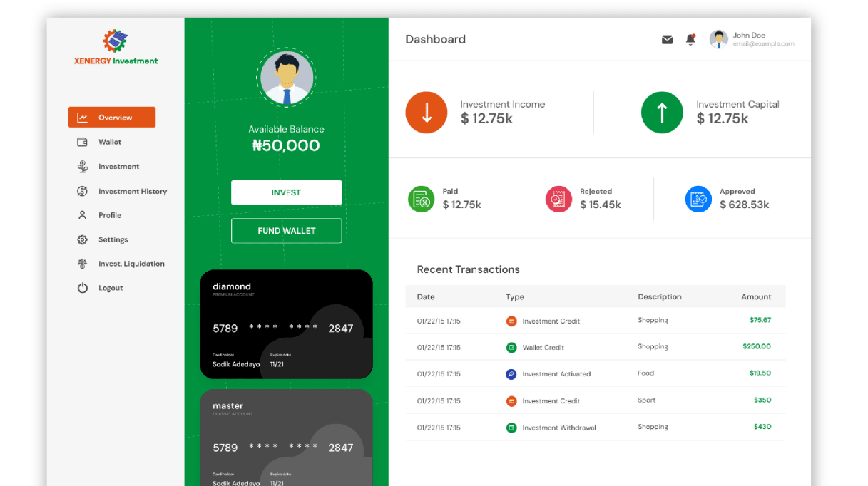Click the green Wallet Credit row icon
The width and height of the screenshot is (868, 486).
[511, 348]
